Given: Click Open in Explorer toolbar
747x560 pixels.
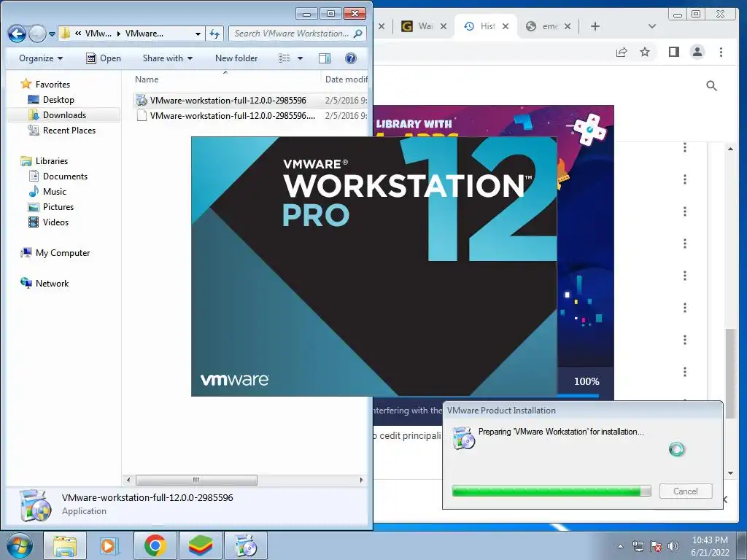Looking at the screenshot, I should click(x=104, y=58).
